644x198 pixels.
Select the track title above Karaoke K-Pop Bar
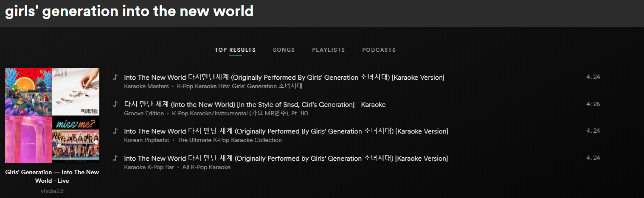pos(286,159)
